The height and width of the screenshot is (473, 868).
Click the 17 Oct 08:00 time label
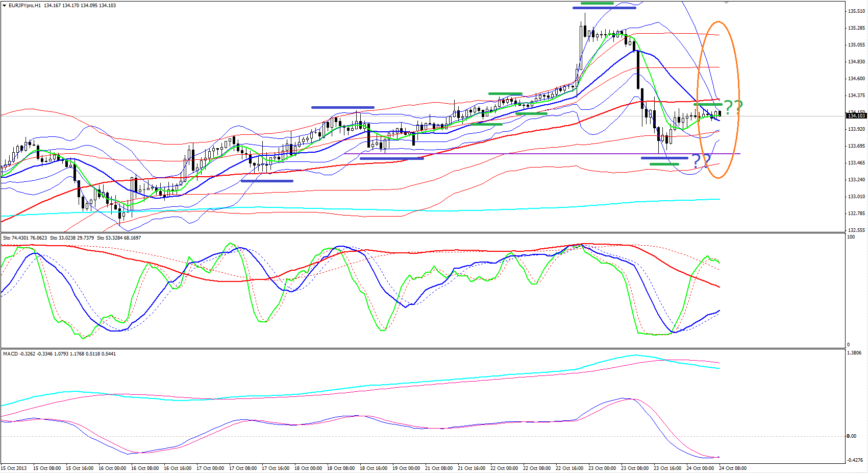243,468
